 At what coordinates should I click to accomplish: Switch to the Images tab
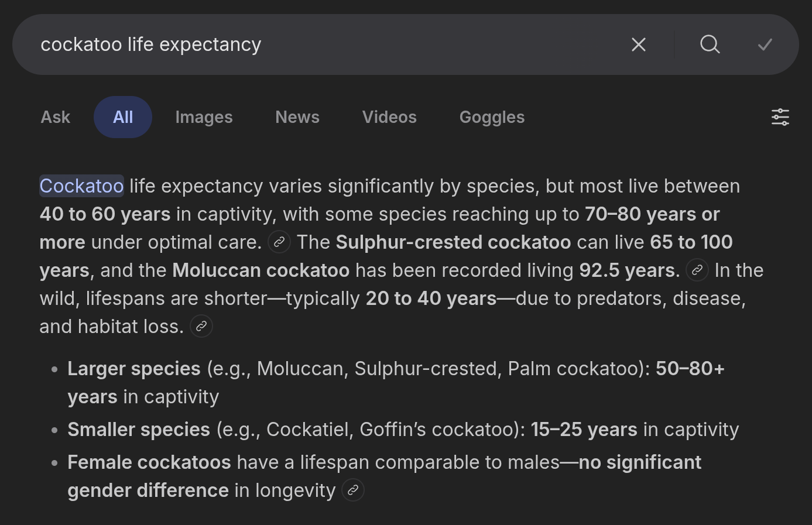click(204, 117)
